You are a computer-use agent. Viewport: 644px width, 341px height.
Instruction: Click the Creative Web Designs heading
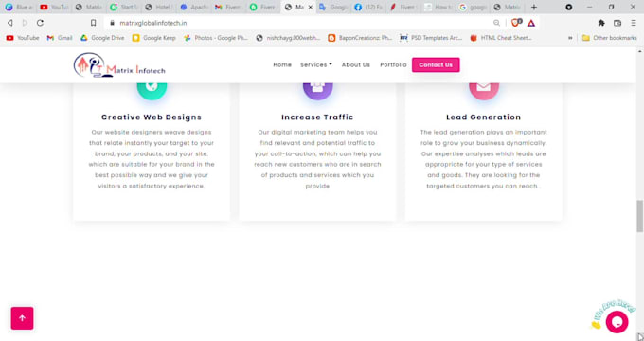[152, 117]
